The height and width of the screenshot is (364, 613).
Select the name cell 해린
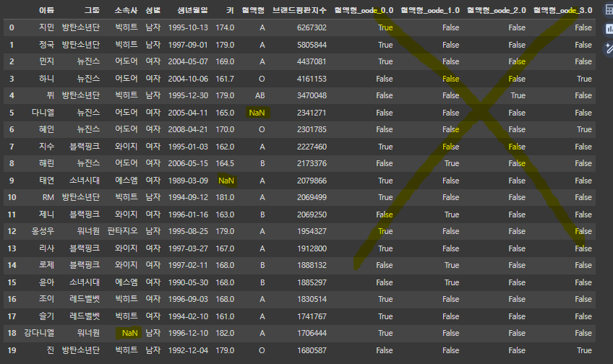46,163
